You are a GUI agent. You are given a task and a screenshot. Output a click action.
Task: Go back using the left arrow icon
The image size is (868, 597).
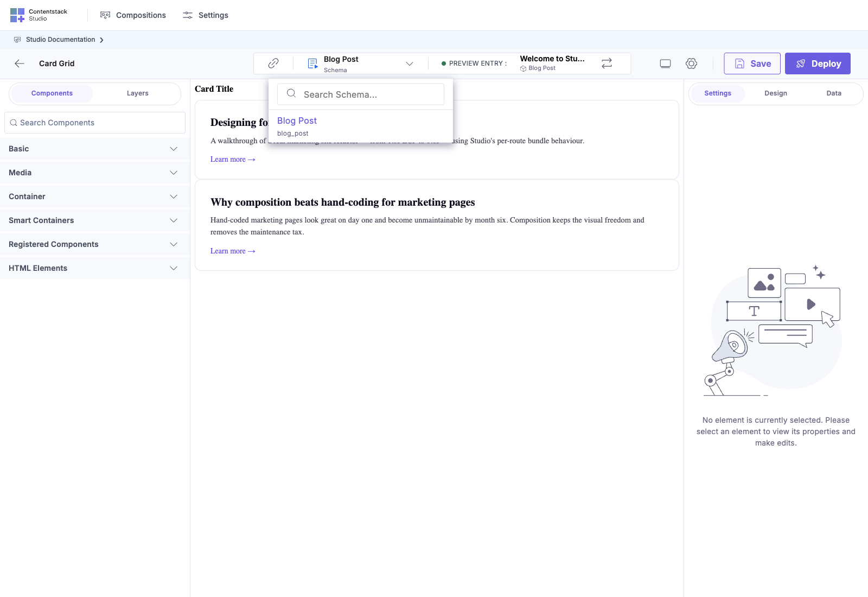20,63
